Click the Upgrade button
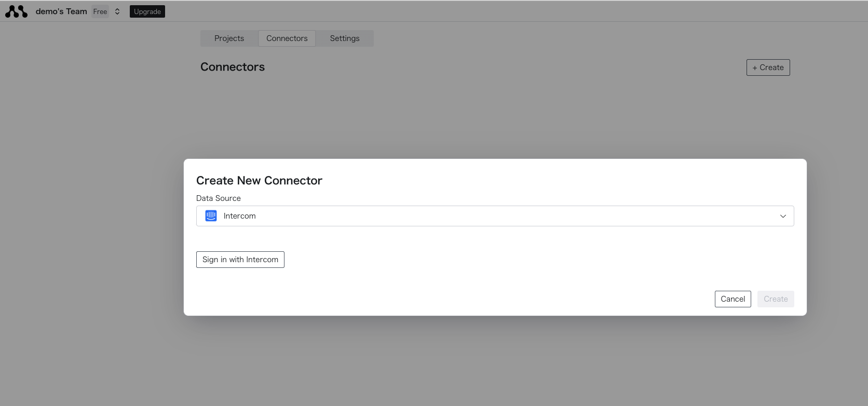The height and width of the screenshot is (406, 868). tap(147, 11)
